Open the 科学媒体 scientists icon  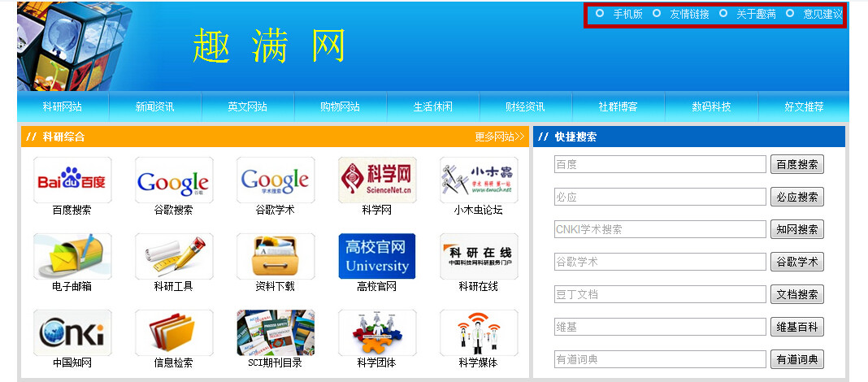coord(479,332)
